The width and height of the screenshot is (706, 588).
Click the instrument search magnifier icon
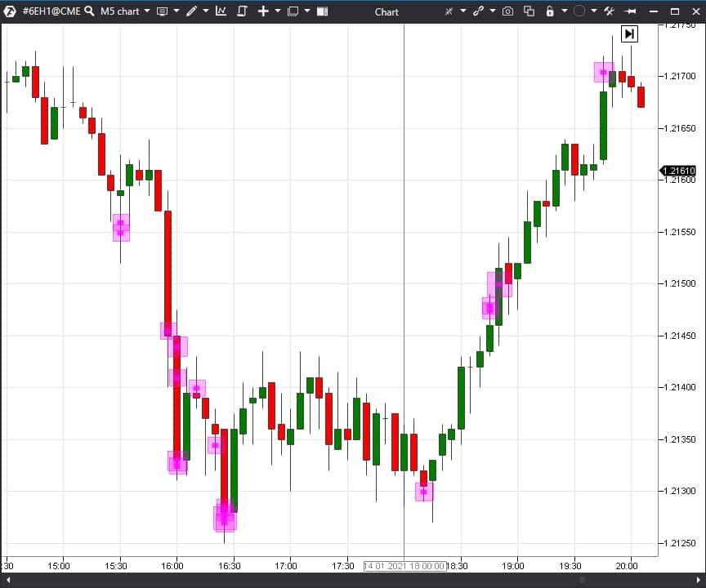point(89,11)
